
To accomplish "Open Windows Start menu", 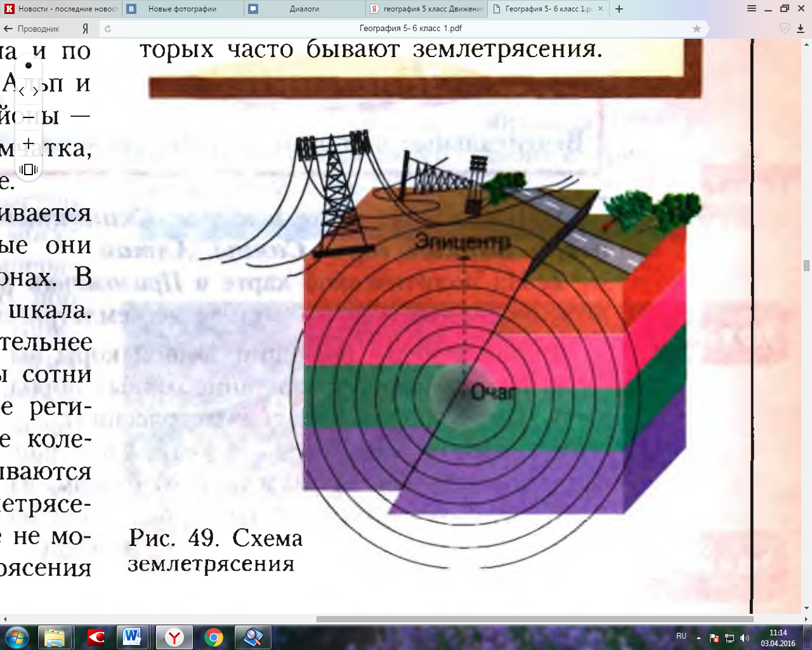I will [x=17, y=637].
